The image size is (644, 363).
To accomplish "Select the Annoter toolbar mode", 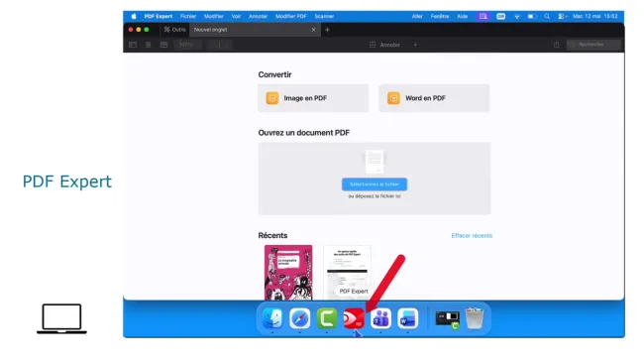I will coord(385,45).
